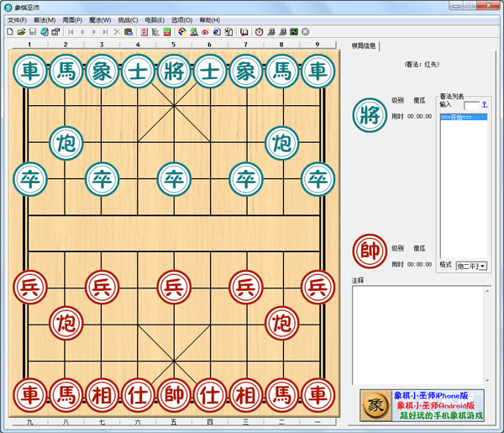Open the 电脑(E) menu
Viewport: 504px width, 433px height.
click(x=155, y=20)
